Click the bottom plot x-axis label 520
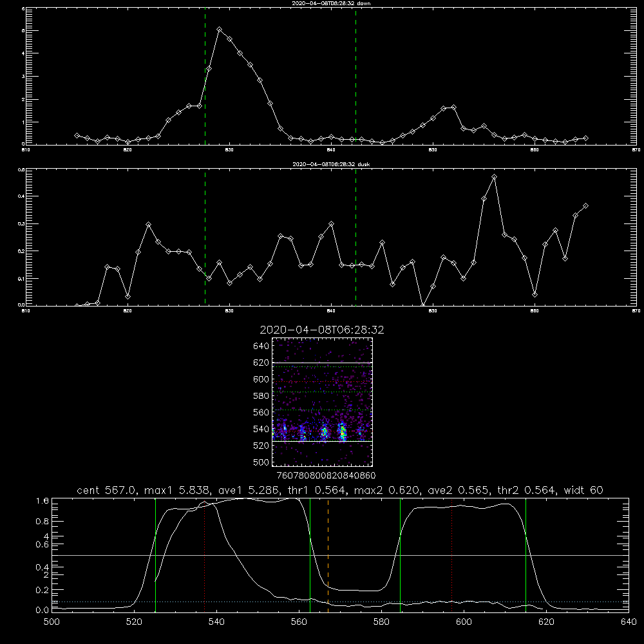Viewport: 644px width, 644px height. click(x=134, y=622)
